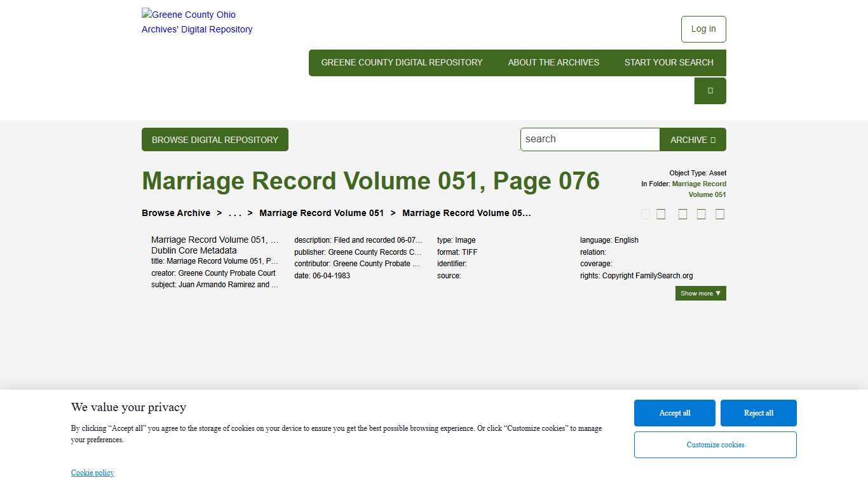The image size is (868, 488).
Task: Open the search icon in the navigation bar
Action: (710, 91)
